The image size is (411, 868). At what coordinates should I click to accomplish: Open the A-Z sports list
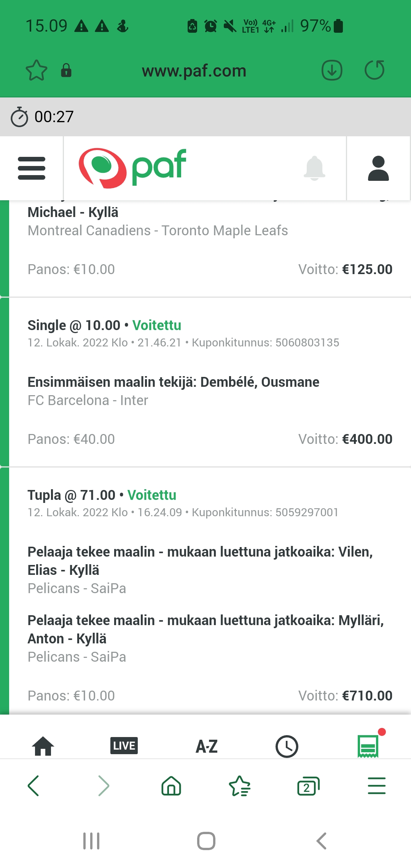coord(207,746)
